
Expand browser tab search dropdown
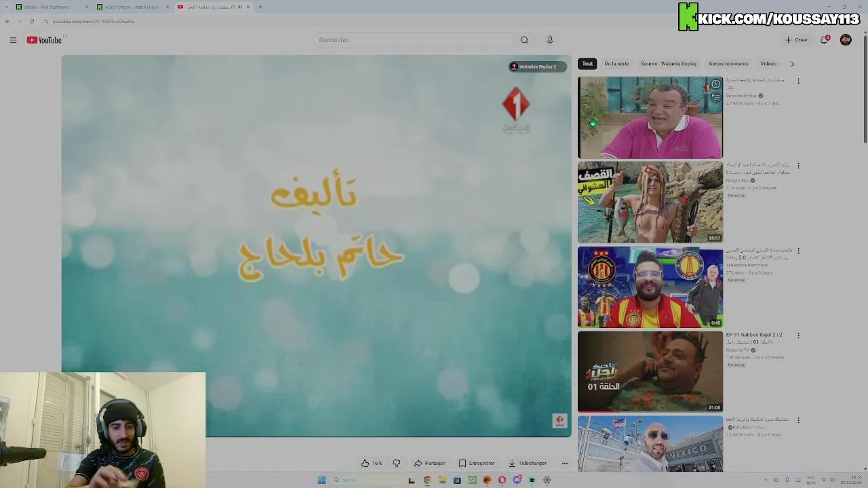[5, 7]
